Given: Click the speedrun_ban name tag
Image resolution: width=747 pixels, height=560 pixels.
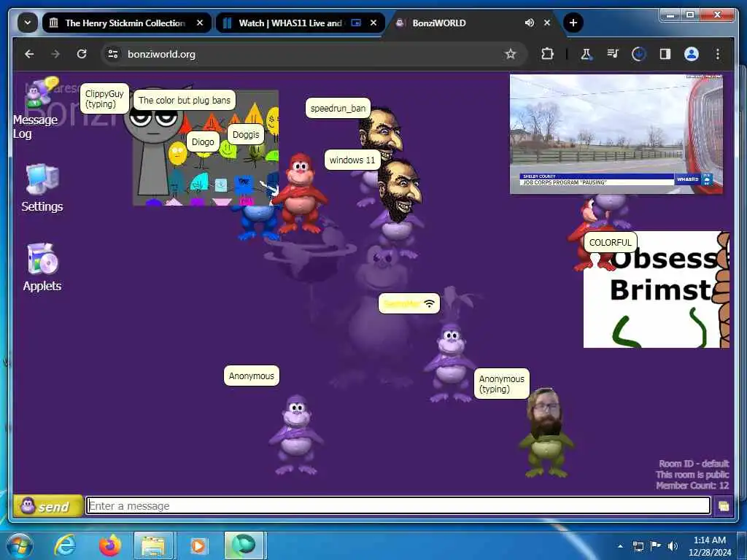Looking at the screenshot, I should click(338, 108).
